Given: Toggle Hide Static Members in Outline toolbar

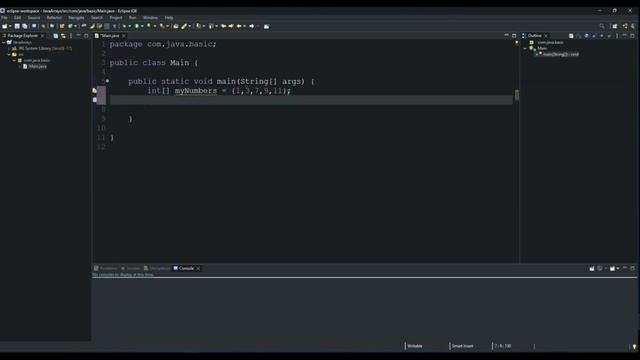Looking at the screenshot, I should 594,36.
